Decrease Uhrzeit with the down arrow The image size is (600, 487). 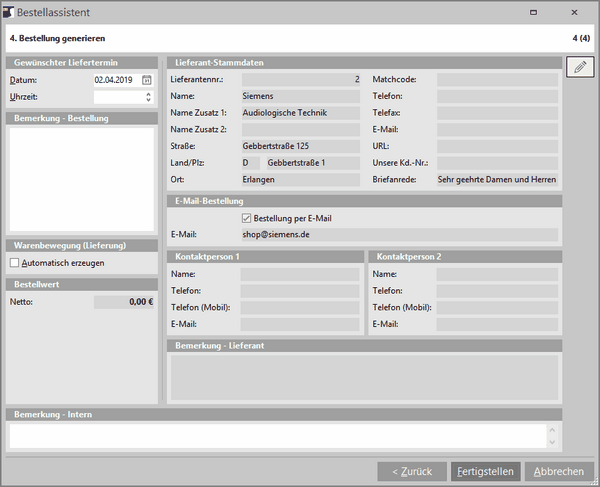(148, 100)
